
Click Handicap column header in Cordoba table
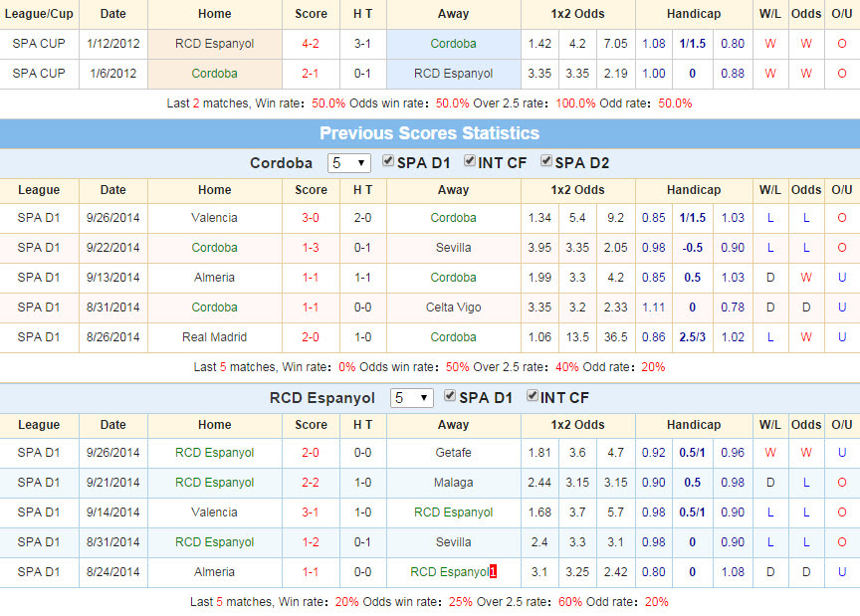click(x=694, y=190)
